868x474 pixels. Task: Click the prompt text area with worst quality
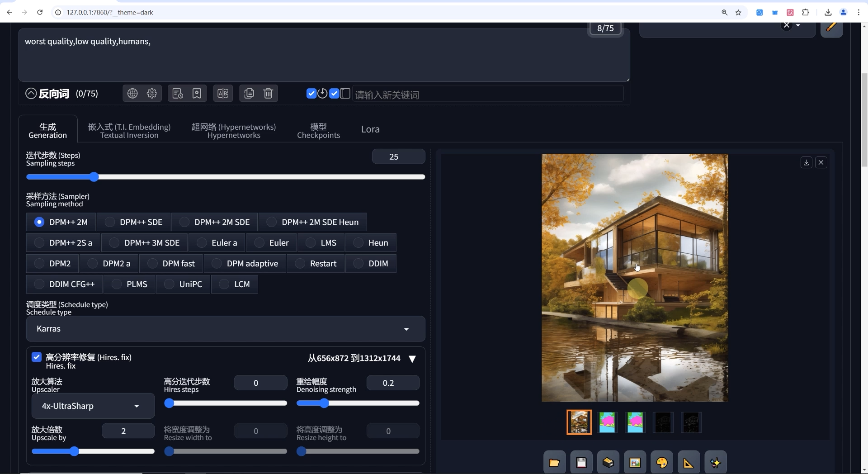click(x=324, y=55)
